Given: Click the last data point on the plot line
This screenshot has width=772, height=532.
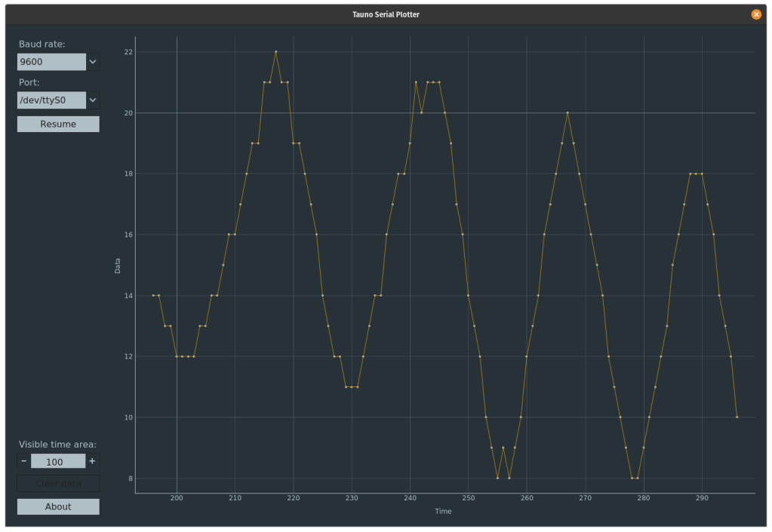Looking at the screenshot, I should point(737,417).
